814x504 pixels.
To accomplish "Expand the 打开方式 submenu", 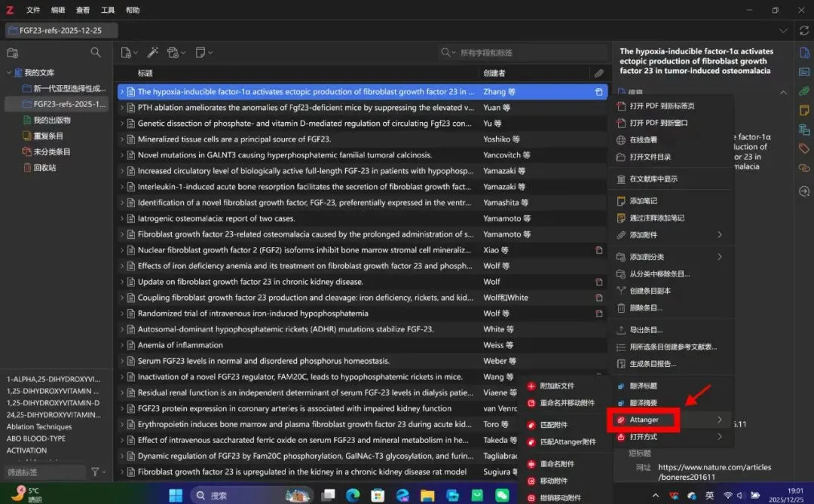I will click(x=672, y=437).
